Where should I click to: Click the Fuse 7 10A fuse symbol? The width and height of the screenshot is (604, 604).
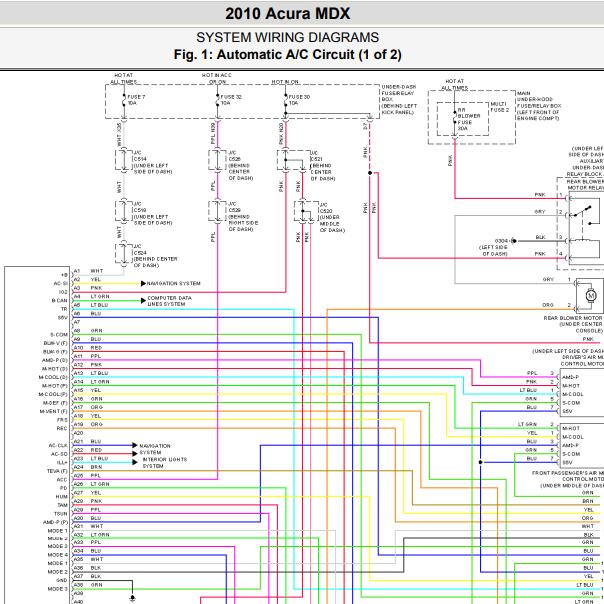(124, 101)
